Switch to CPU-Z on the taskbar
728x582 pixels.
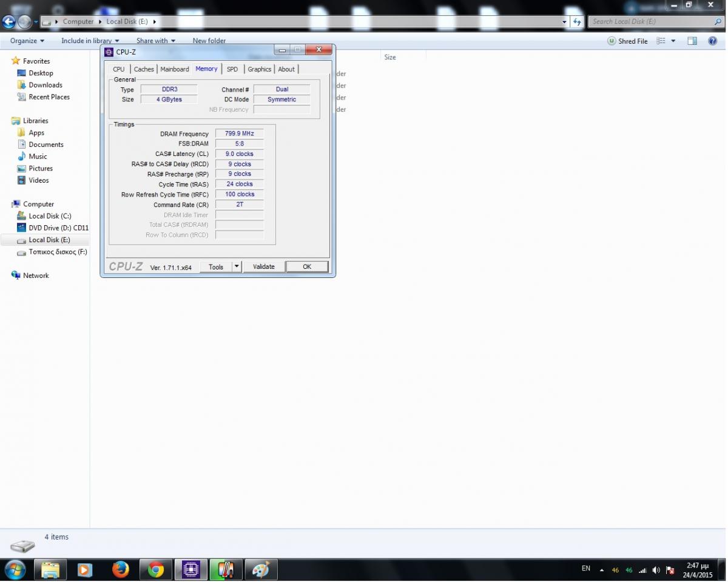[x=191, y=570]
